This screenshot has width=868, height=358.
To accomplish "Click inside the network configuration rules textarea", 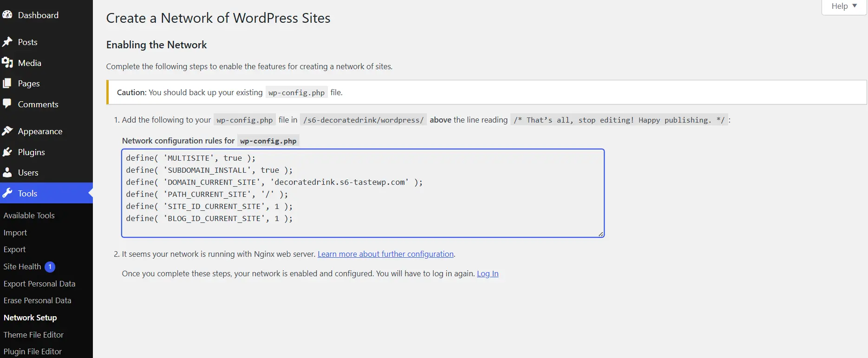I will click(363, 193).
